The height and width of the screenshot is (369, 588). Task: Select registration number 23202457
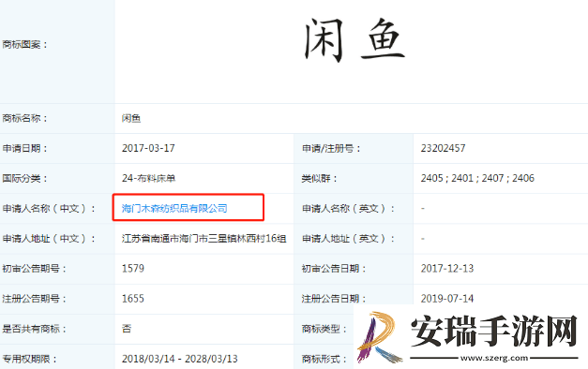[x=443, y=148]
